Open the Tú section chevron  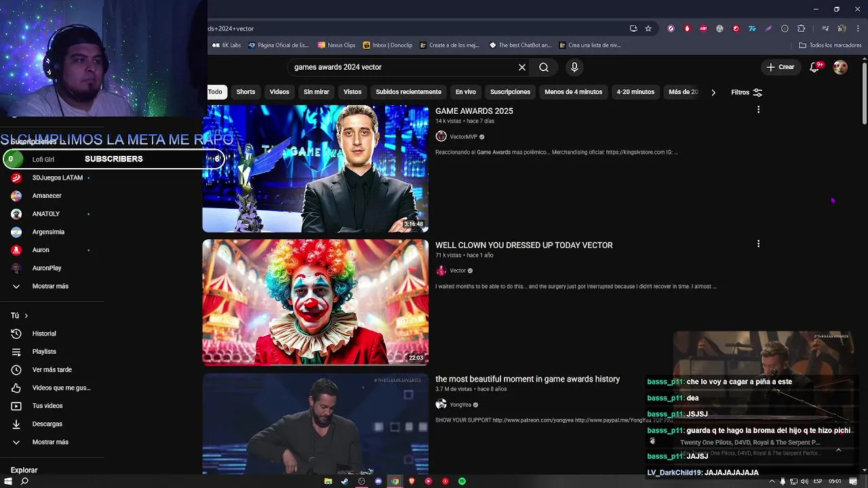coord(26,316)
